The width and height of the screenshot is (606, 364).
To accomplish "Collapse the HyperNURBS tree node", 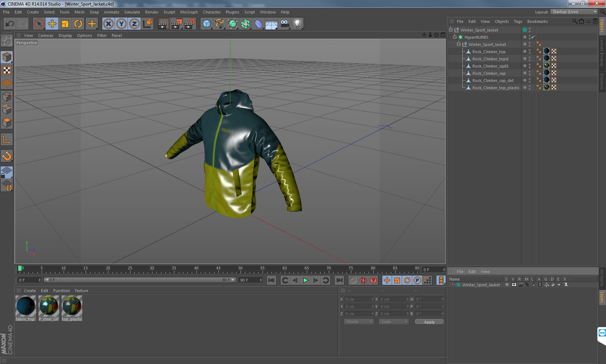I will [x=454, y=37].
